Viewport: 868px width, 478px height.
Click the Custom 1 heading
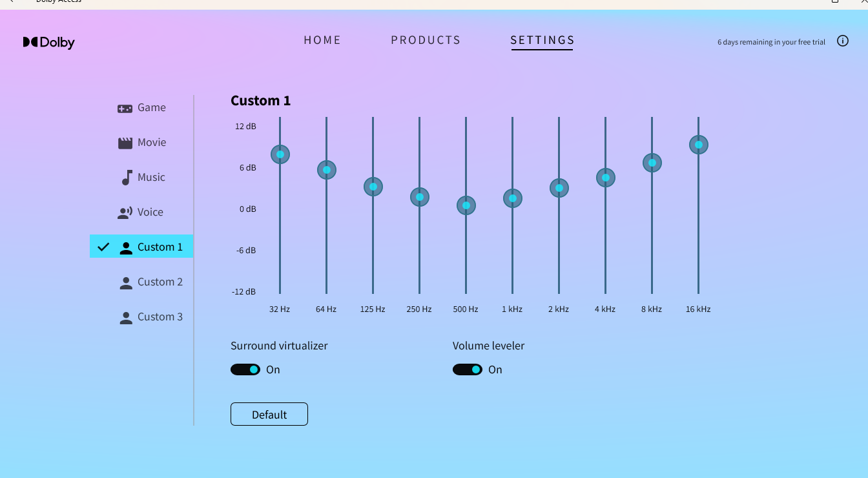[261, 101]
